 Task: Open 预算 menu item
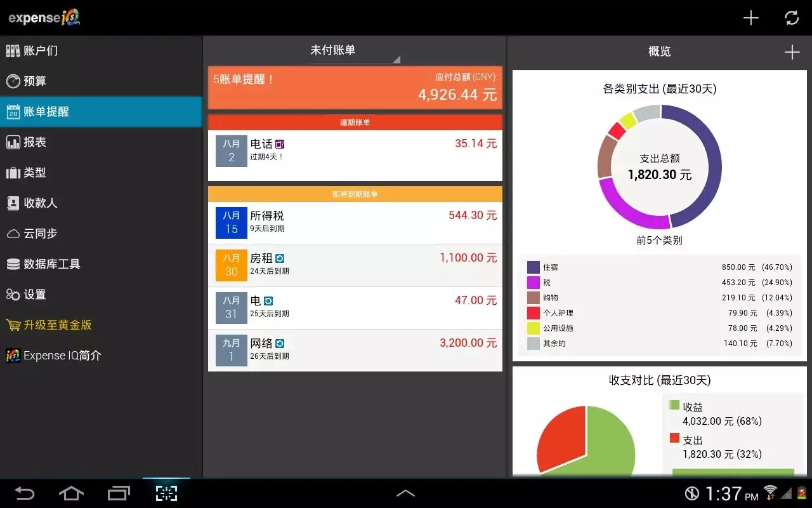101,81
